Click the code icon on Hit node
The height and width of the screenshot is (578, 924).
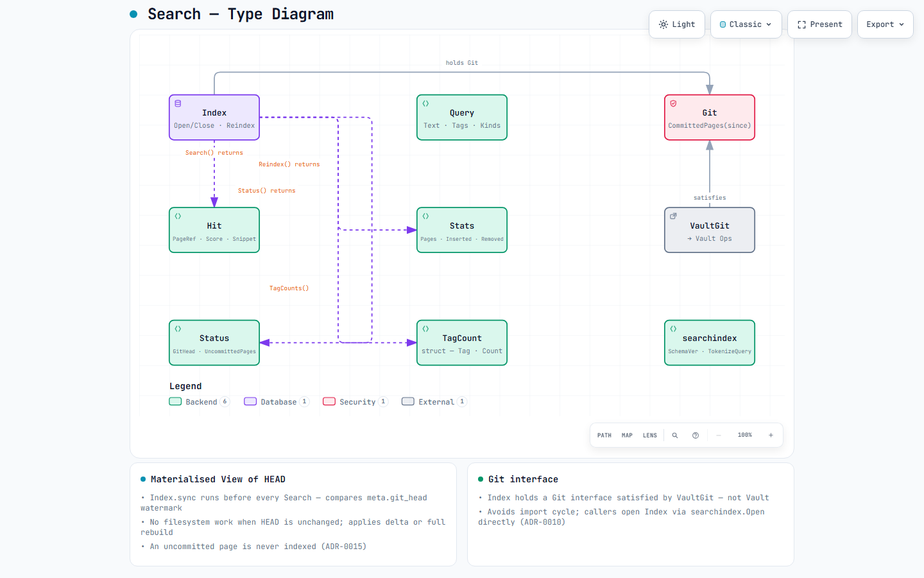click(178, 216)
